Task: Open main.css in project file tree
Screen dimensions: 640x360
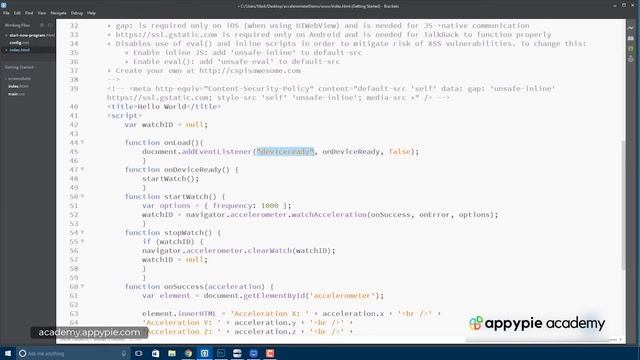Action: tap(17, 94)
